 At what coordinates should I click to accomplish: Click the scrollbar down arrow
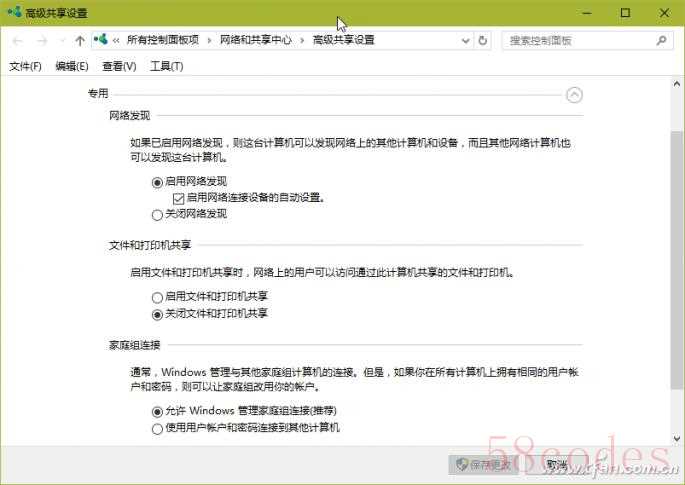coord(677,438)
